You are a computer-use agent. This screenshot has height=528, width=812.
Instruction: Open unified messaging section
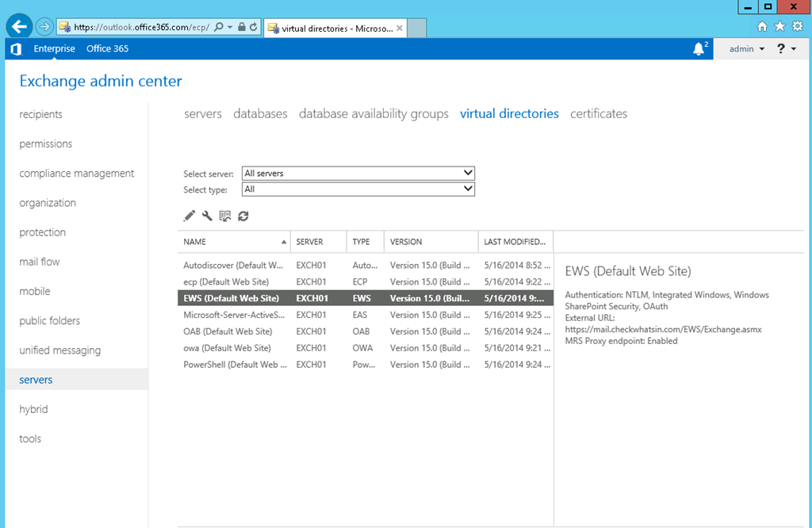pyautogui.click(x=60, y=350)
